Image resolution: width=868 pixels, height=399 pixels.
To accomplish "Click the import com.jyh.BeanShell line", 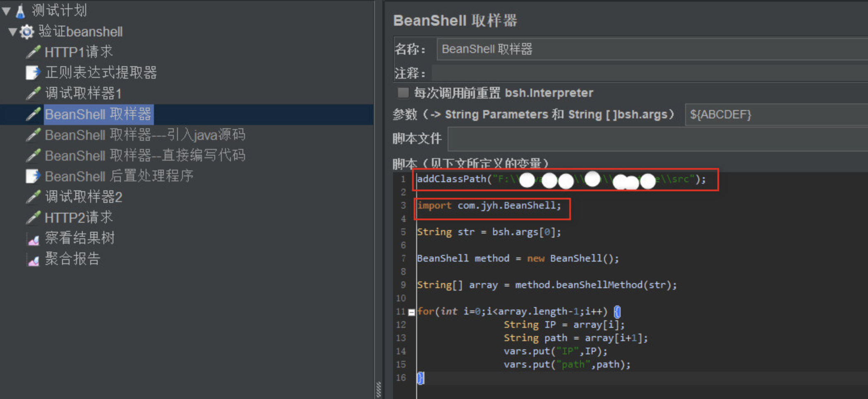I will 489,206.
